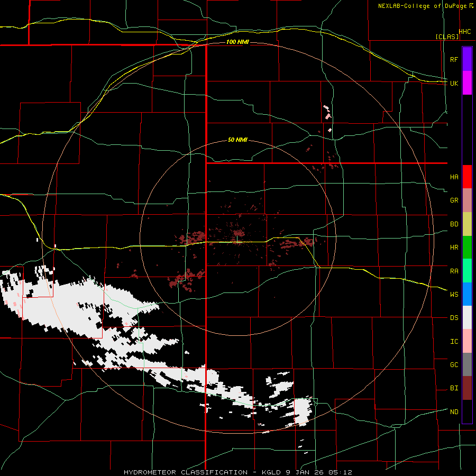Click the 50 NMI range ring label
Image resolution: width=476 pixels, height=476 pixels.
point(237,140)
